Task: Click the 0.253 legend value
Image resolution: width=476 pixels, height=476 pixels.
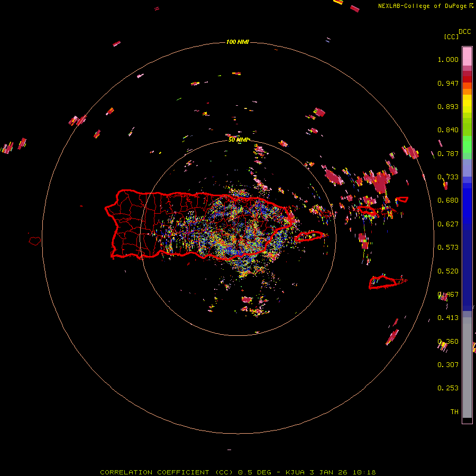Action: [448, 388]
